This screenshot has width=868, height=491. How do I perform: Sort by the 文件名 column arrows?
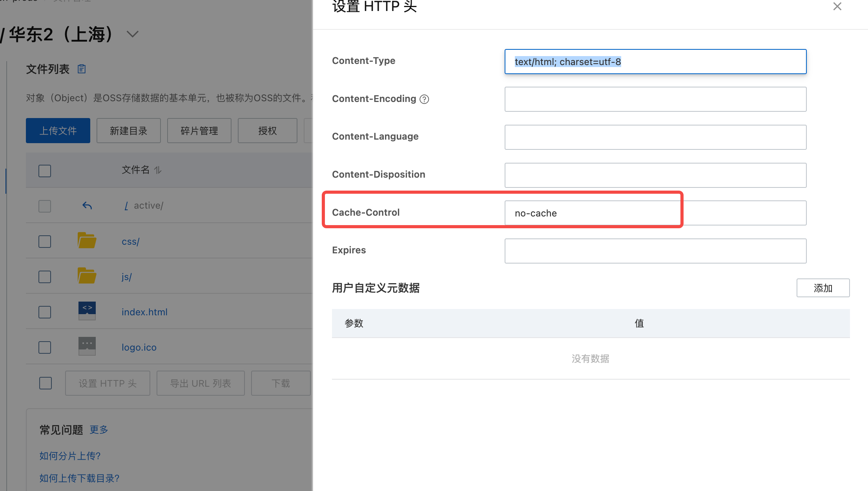pyautogui.click(x=158, y=170)
